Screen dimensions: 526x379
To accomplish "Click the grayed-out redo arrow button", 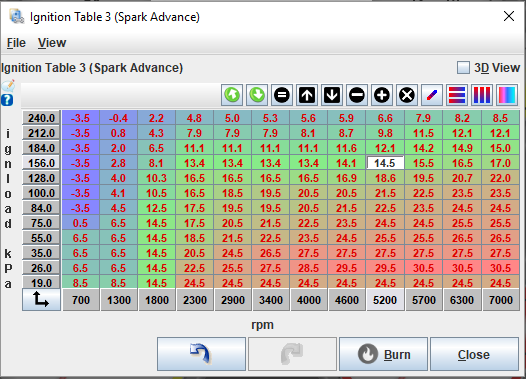I will coord(292,354).
